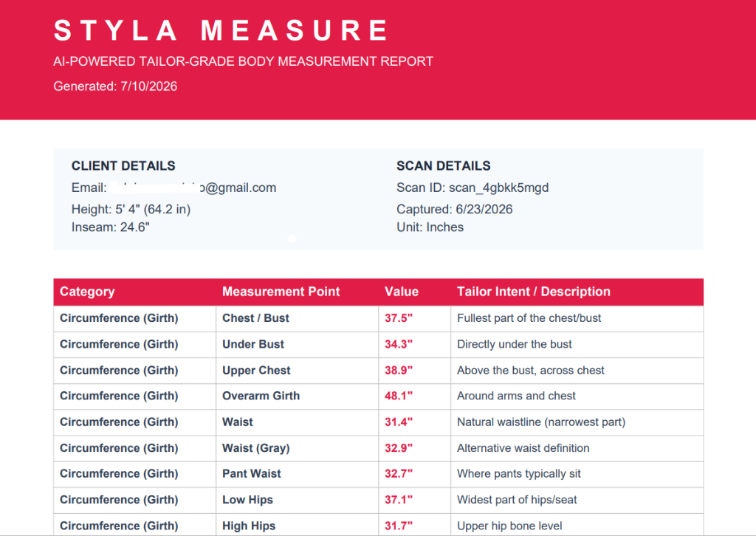Select the Chest / Bust measurement row
This screenshot has height=536, width=756.
[379, 319]
